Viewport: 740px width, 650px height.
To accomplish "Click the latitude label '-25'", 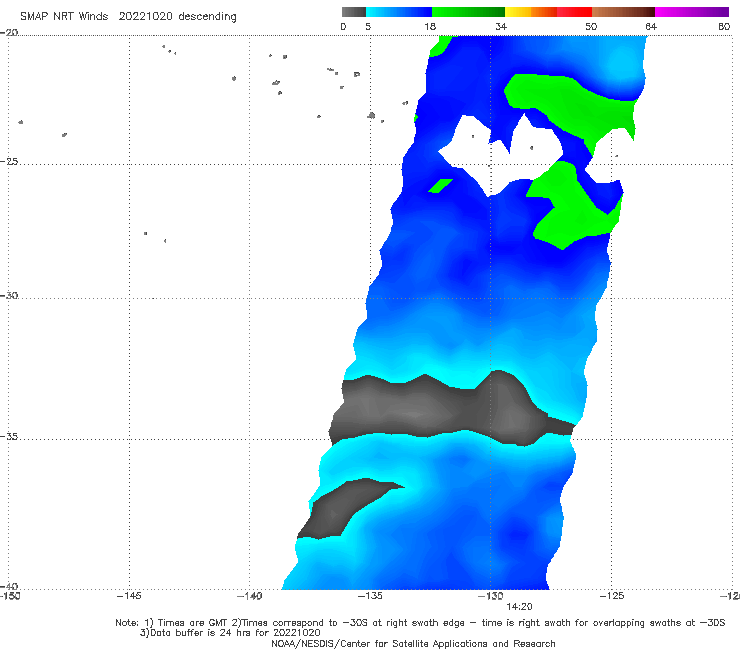I will pos(9,161).
